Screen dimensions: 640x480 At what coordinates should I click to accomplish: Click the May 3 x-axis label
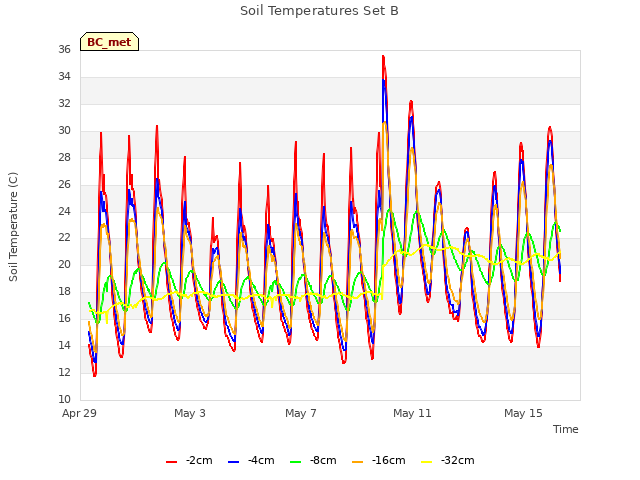pyautogui.click(x=190, y=413)
